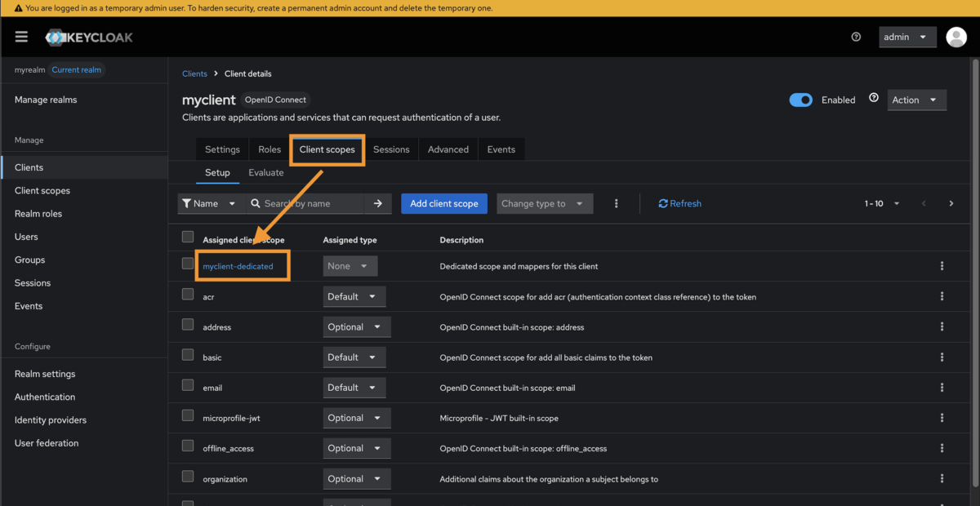Screen dimensions: 980x506
Task: Open the Action dropdown
Action: (917, 100)
